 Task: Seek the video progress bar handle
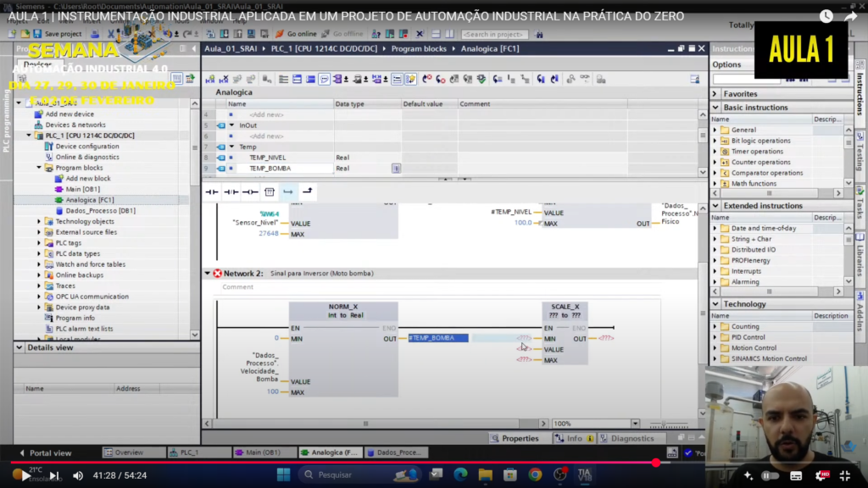click(x=656, y=463)
